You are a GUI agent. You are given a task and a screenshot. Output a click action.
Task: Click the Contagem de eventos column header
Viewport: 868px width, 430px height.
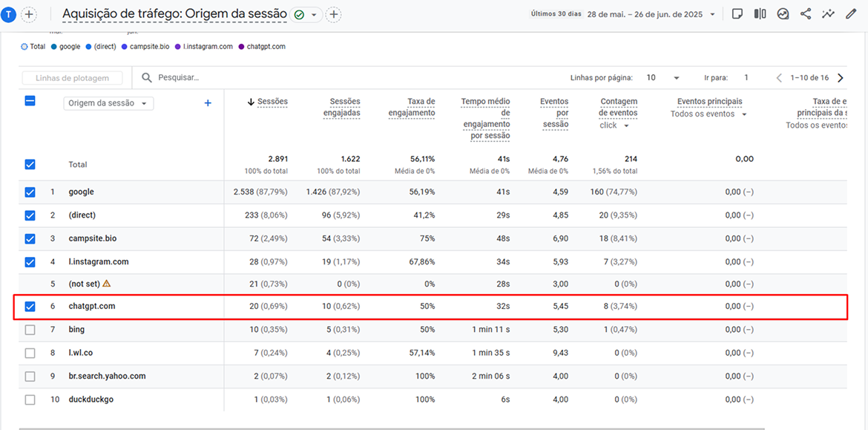click(x=619, y=107)
